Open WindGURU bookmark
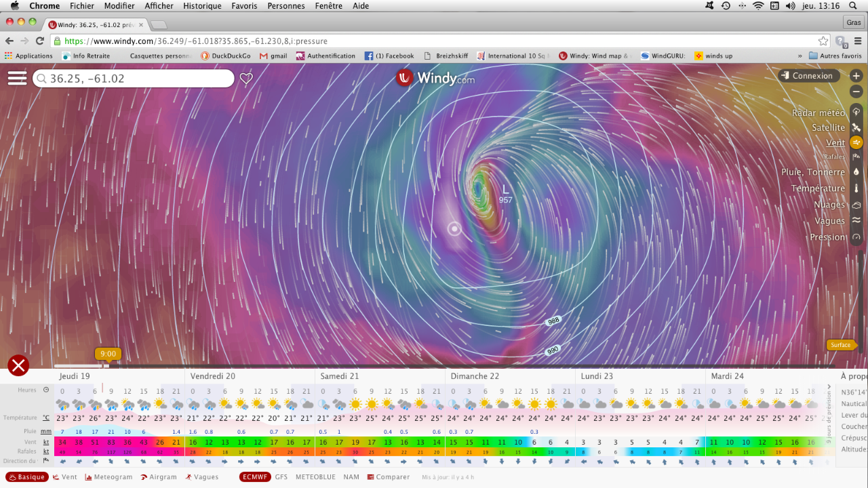Screen dimensions: 868x488 663,56
